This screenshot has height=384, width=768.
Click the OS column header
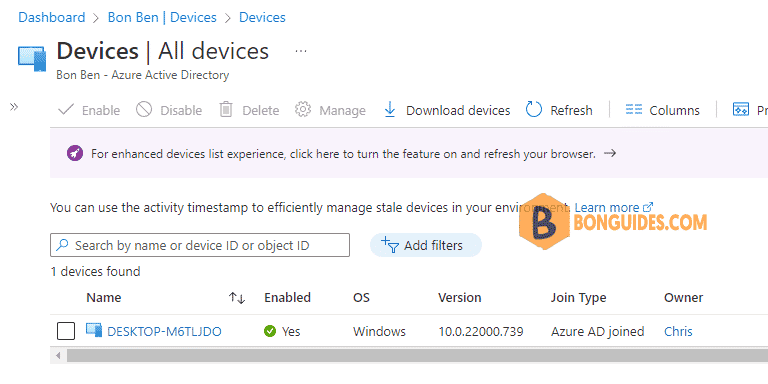(361, 297)
